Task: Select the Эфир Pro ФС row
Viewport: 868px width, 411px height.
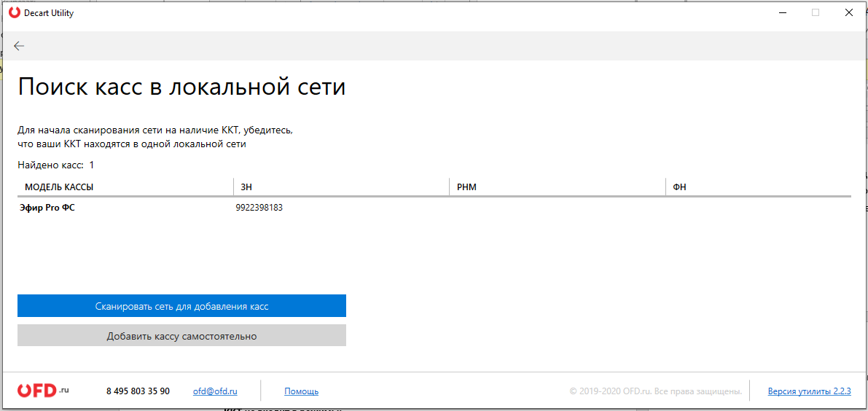Action: (434, 208)
